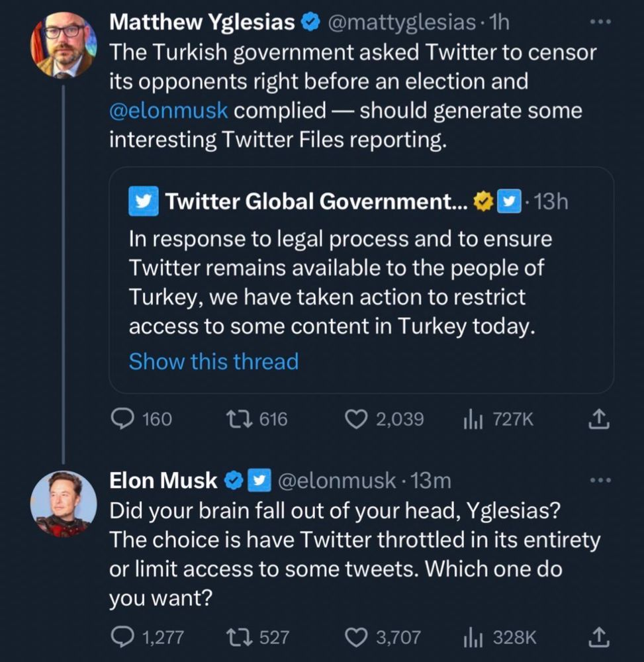Open more options for Yglesias's tweet
The image size is (644, 662).
click(x=600, y=22)
